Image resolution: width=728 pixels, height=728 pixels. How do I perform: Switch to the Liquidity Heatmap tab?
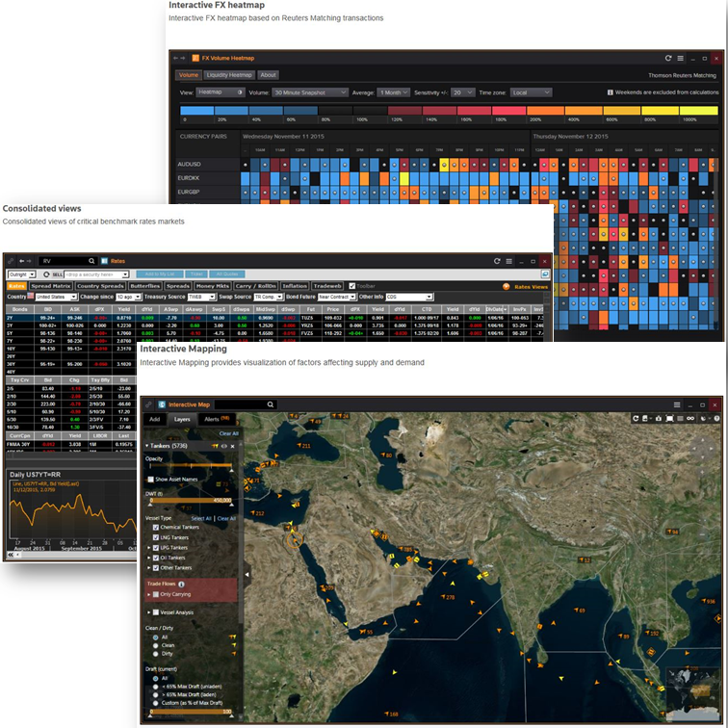click(228, 74)
